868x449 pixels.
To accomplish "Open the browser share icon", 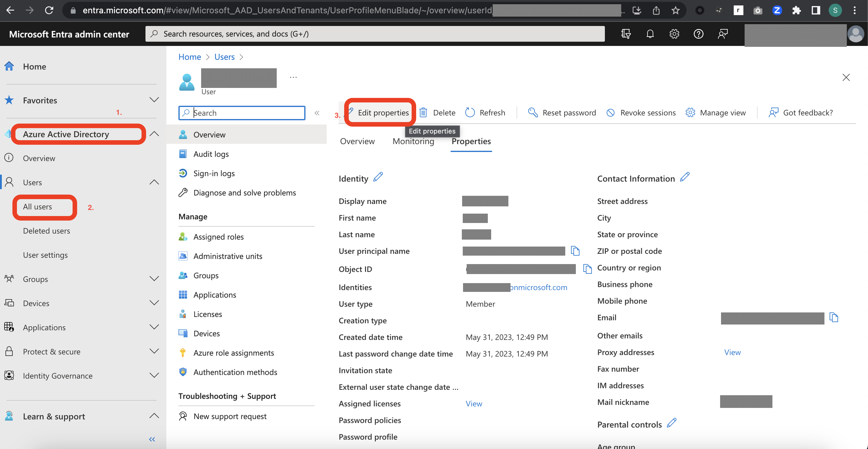I will [x=656, y=11].
